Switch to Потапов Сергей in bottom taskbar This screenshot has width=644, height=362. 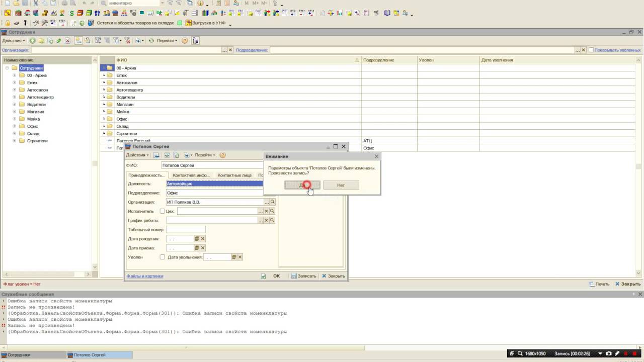(100, 355)
